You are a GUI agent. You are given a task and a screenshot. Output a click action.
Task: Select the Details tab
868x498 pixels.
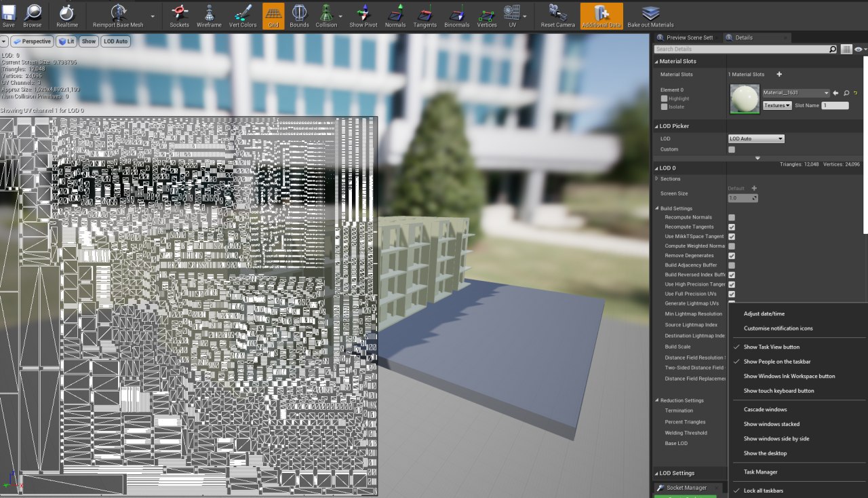(x=744, y=37)
